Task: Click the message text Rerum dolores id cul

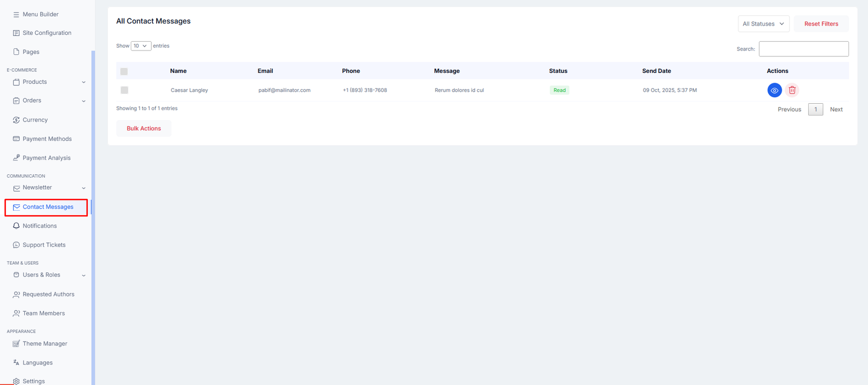Action: [x=459, y=90]
